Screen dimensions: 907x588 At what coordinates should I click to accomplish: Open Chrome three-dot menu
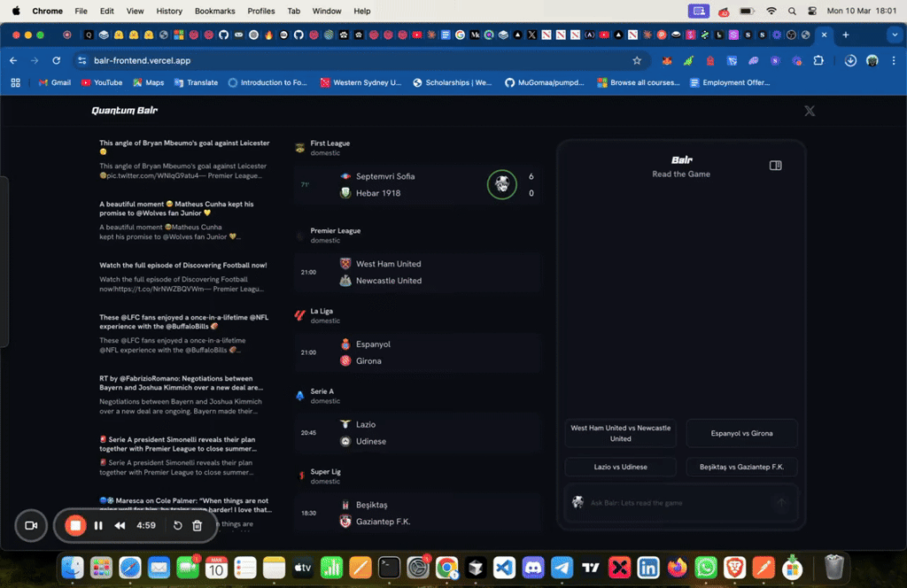tap(894, 61)
